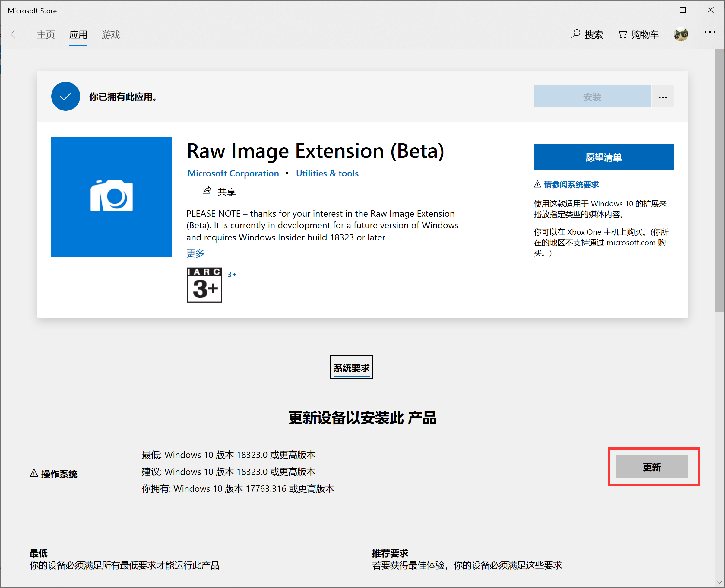Click the 搜索 label in header
The image size is (725, 588).
pyautogui.click(x=594, y=35)
